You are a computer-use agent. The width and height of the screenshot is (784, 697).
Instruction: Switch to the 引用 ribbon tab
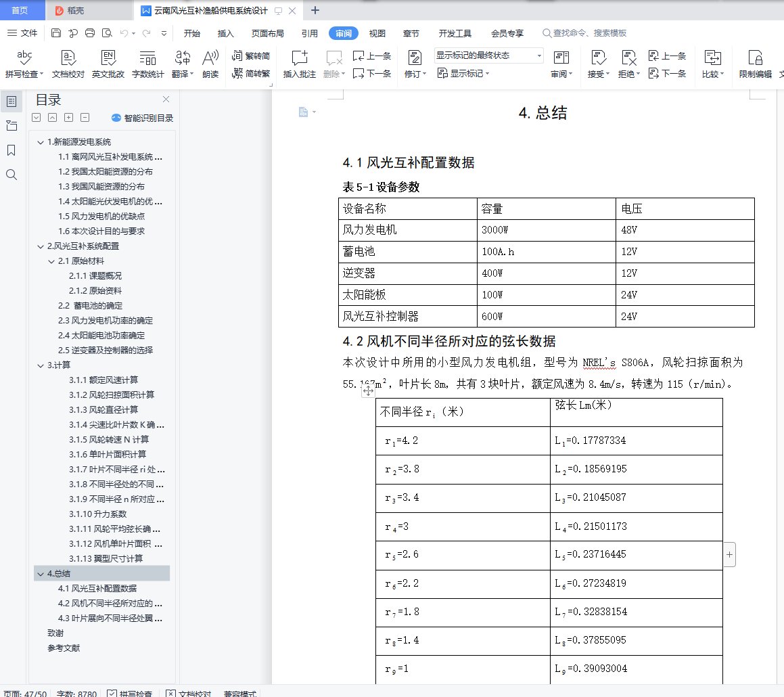click(x=310, y=34)
